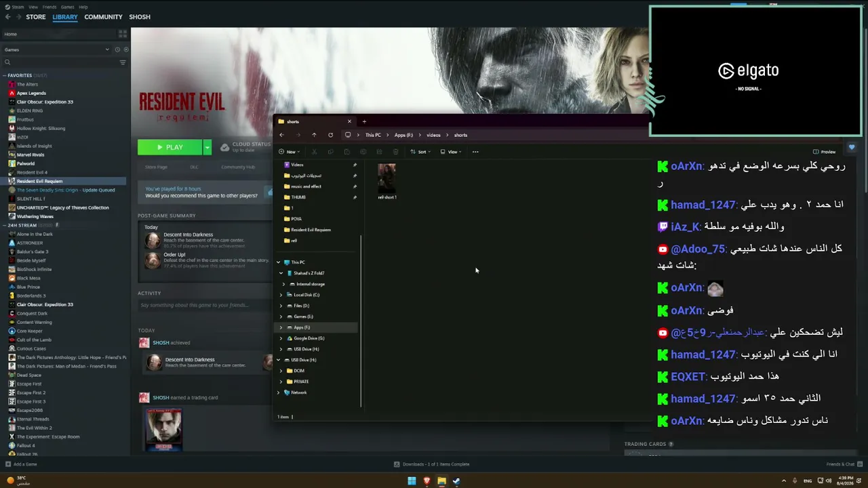Collapse the FAVORITES category in Steam
This screenshot has width=868, height=488.
tap(5, 75)
